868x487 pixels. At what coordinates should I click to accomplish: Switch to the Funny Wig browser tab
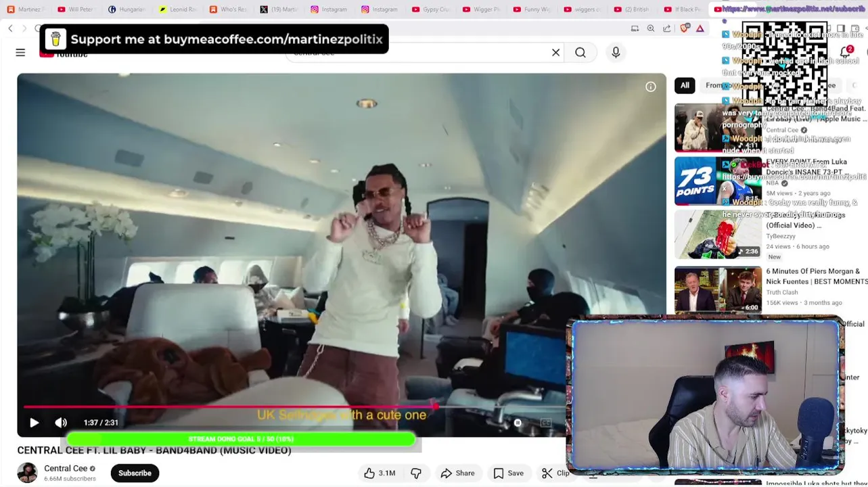(x=533, y=9)
